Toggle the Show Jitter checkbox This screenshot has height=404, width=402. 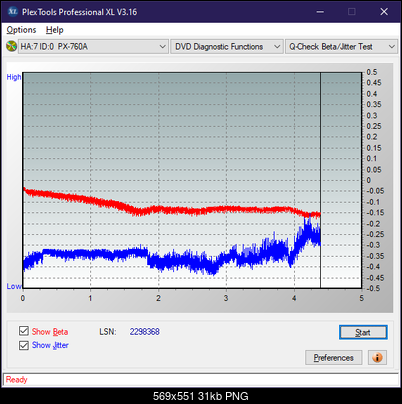[24, 345]
